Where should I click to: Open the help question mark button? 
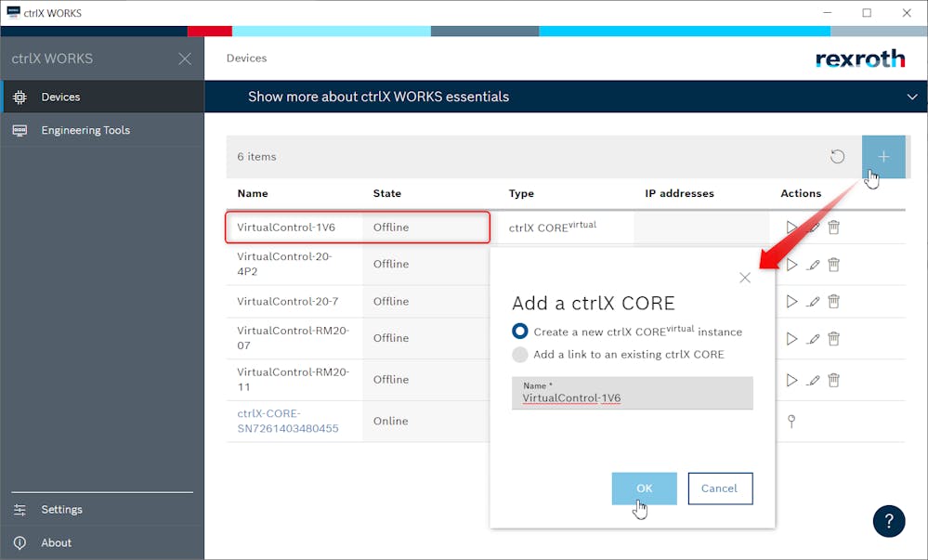pyautogui.click(x=889, y=522)
